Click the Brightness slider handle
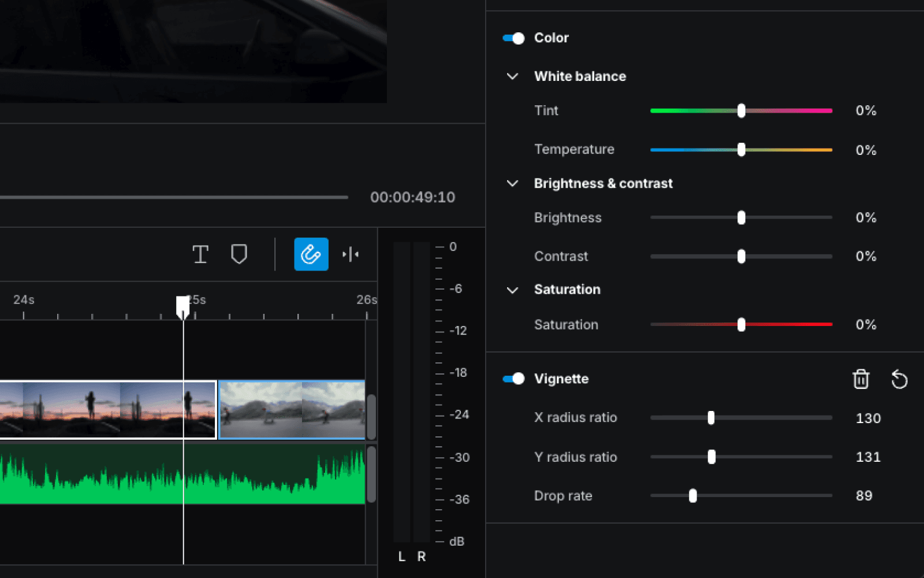The height and width of the screenshot is (578, 924). pyautogui.click(x=742, y=217)
